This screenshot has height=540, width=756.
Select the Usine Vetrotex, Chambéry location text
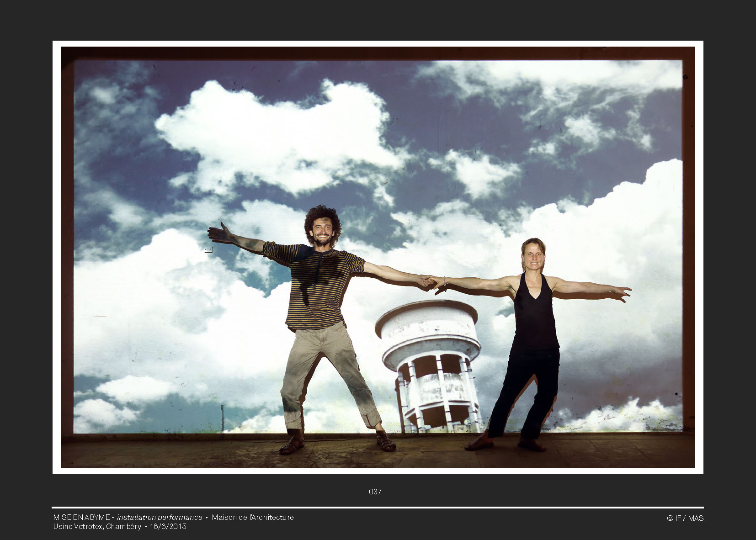point(97,526)
